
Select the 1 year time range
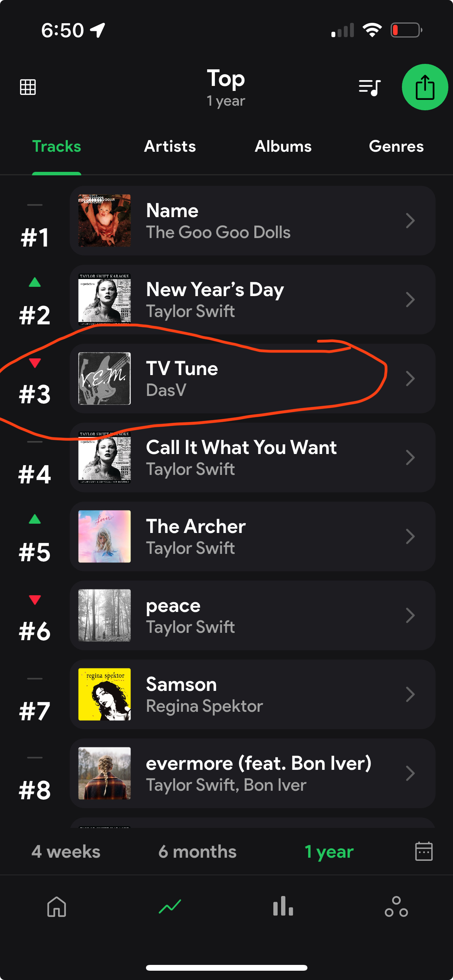pyautogui.click(x=329, y=852)
